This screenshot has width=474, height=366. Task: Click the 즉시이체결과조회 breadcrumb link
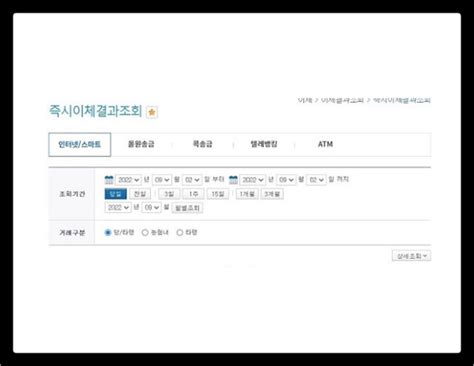tap(402, 100)
